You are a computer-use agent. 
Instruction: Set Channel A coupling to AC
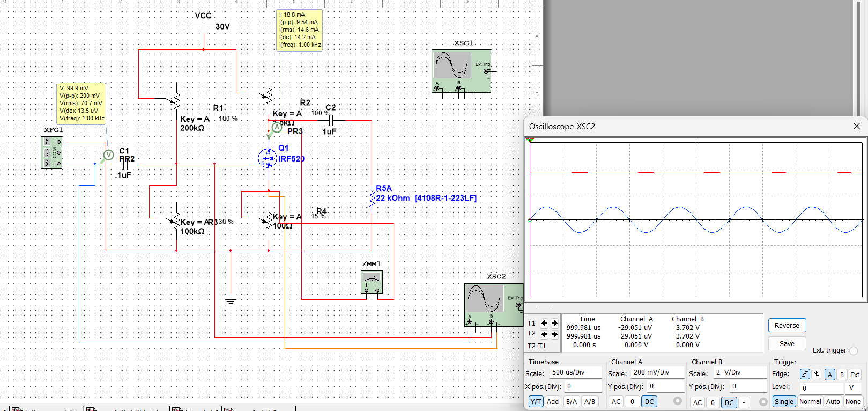[616, 401]
